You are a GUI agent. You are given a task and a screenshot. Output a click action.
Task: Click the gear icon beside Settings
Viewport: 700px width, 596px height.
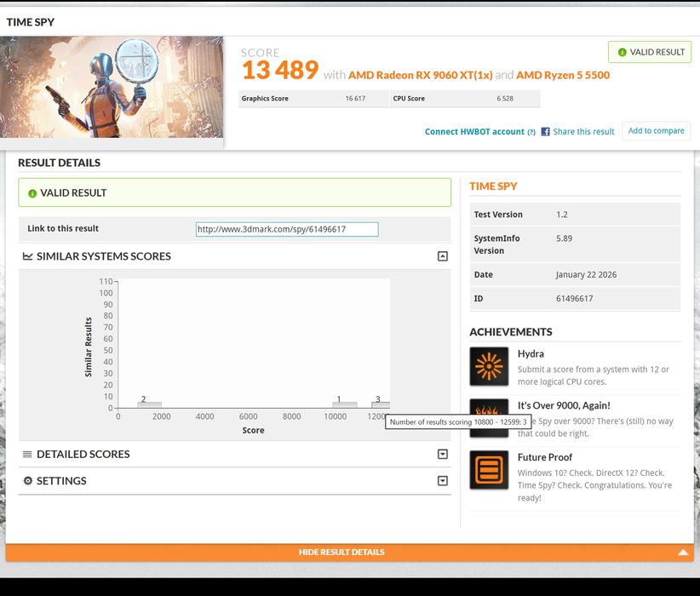[x=28, y=481]
